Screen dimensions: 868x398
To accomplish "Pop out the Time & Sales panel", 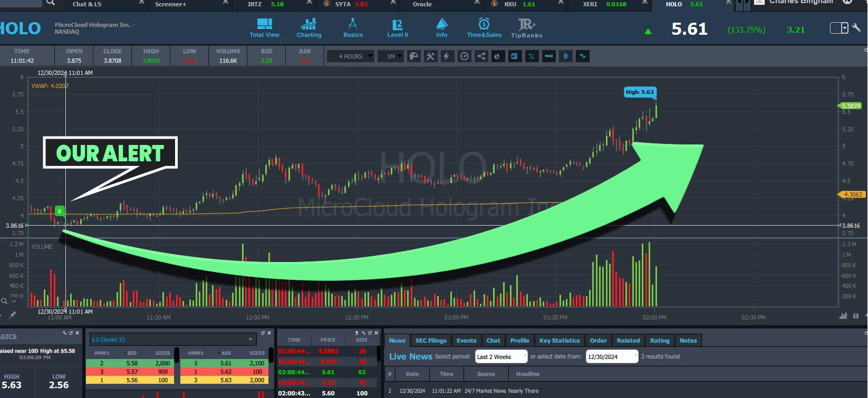I will click(x=370, y=333).
